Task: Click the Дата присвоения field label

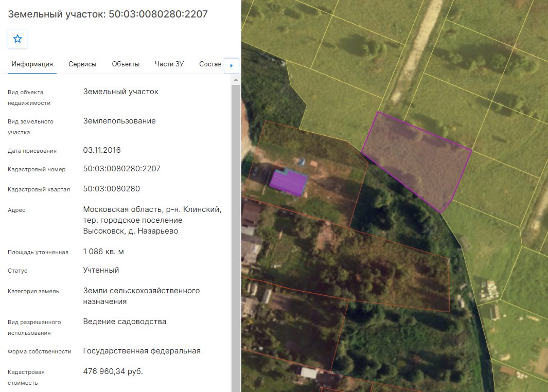Action: coord(32,151)
